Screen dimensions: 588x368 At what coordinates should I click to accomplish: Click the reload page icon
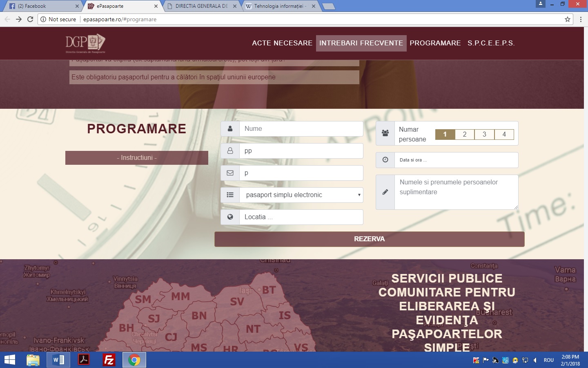click(30, 19)
